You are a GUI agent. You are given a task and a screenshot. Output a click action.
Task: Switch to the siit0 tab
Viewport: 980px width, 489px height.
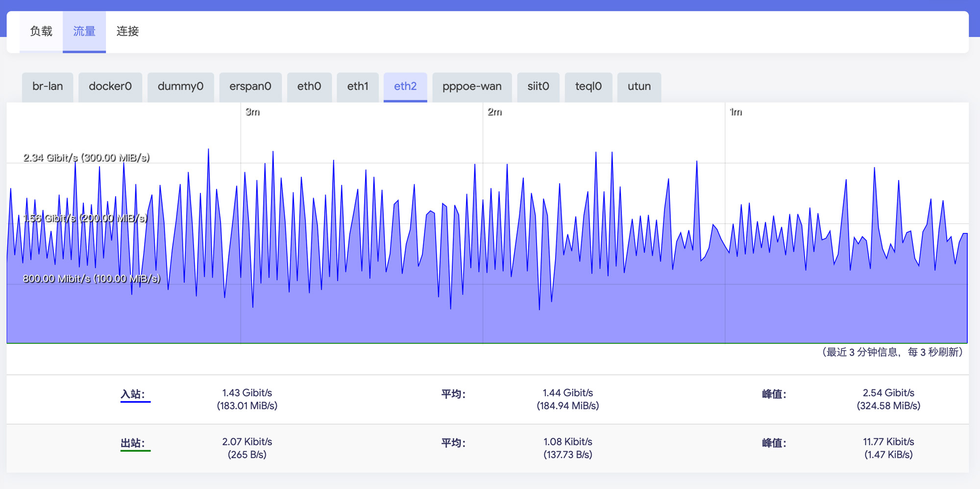coord(538,86)
